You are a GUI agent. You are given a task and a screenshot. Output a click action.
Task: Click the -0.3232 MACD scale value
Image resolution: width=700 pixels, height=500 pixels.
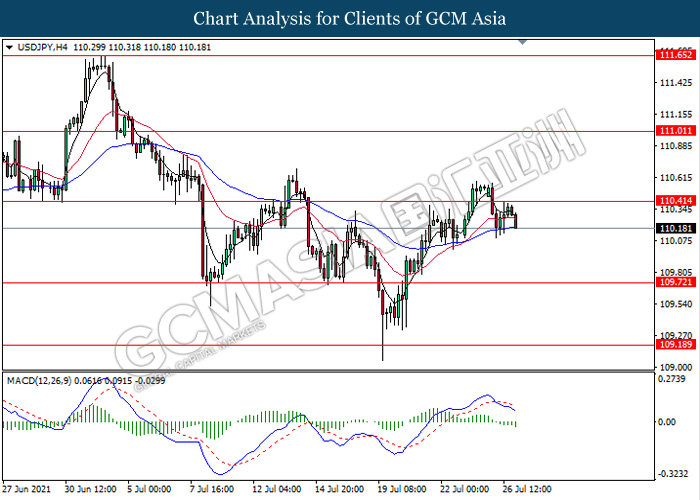coord(673,474)
